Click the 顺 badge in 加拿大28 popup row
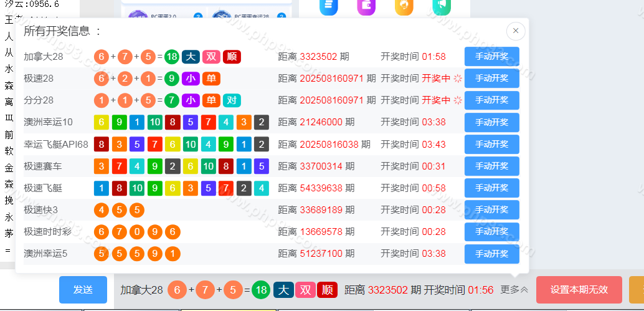This screenshot has height=311, width=644. (232, 57)
